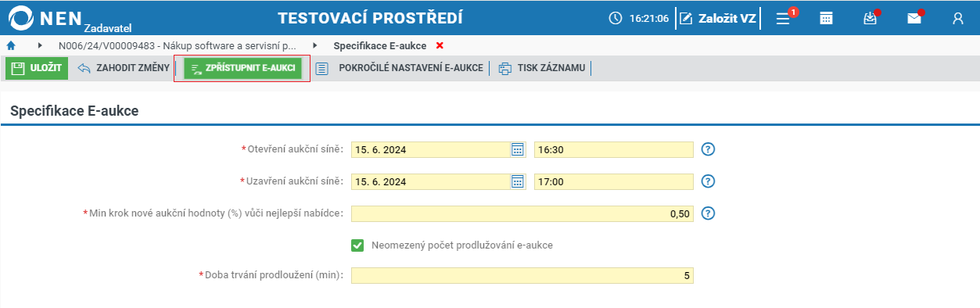This screenshot has width=980, height=308.
Task: Open the user profile icon
Action: (958, 19)
